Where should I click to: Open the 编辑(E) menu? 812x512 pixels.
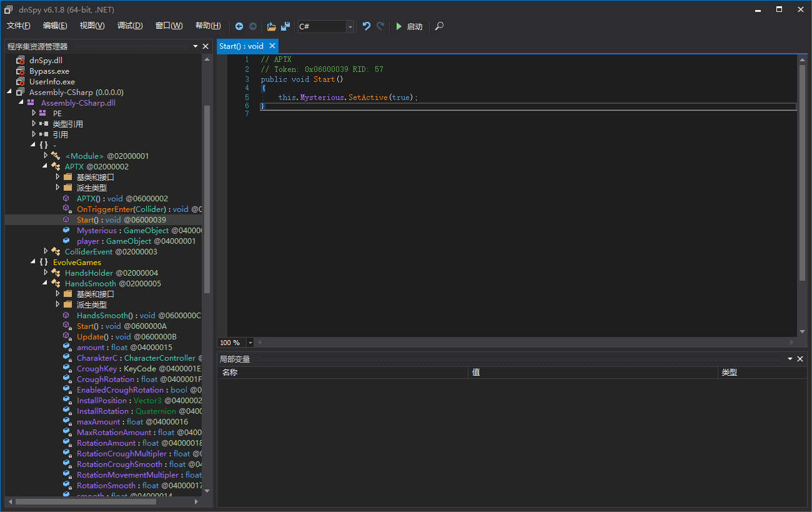[x=55, y=26]
